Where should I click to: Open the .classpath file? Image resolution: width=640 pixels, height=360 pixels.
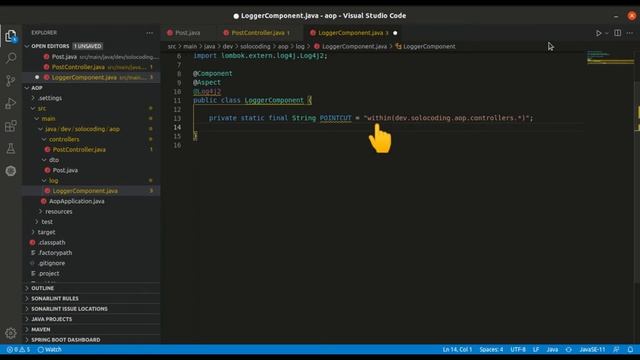pos(91,242)
